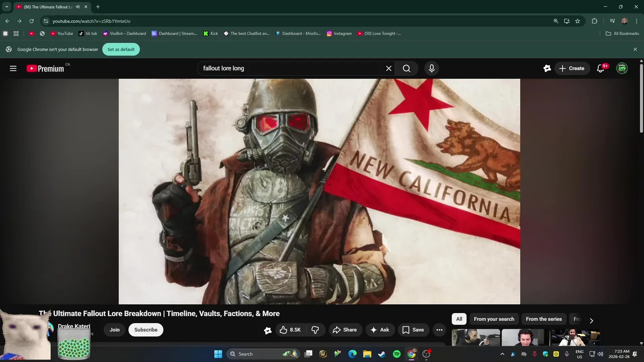
Task: Join Drake Kateri's channel membership
Action: pos(115,330)
